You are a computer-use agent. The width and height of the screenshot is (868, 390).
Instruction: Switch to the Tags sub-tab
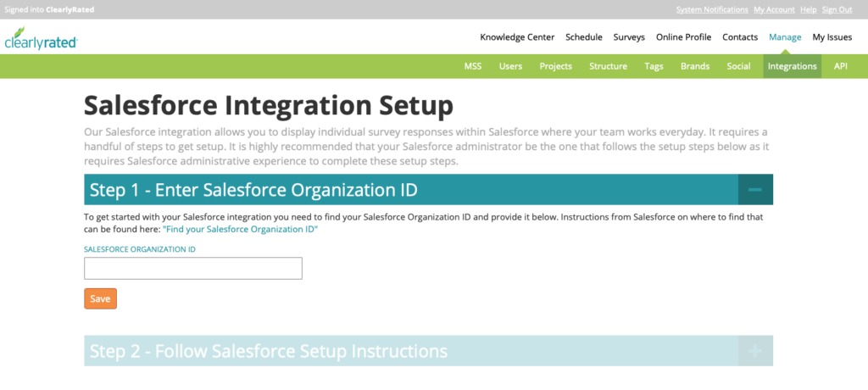tap(654, 66)
